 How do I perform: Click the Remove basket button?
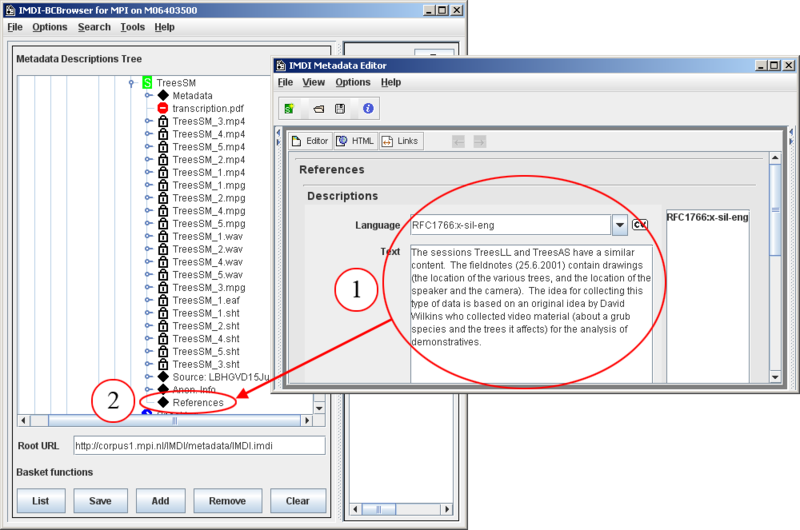click(228, 501)
